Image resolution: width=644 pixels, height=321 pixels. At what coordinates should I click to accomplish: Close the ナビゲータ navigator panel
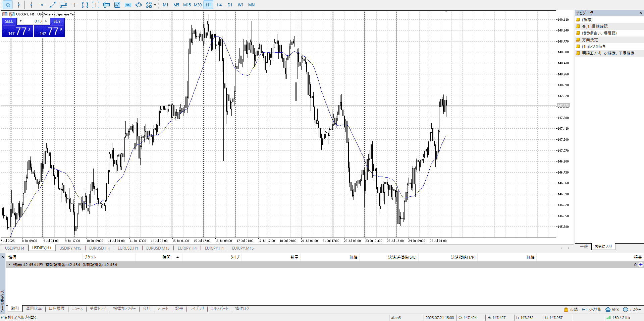(640, 13)
